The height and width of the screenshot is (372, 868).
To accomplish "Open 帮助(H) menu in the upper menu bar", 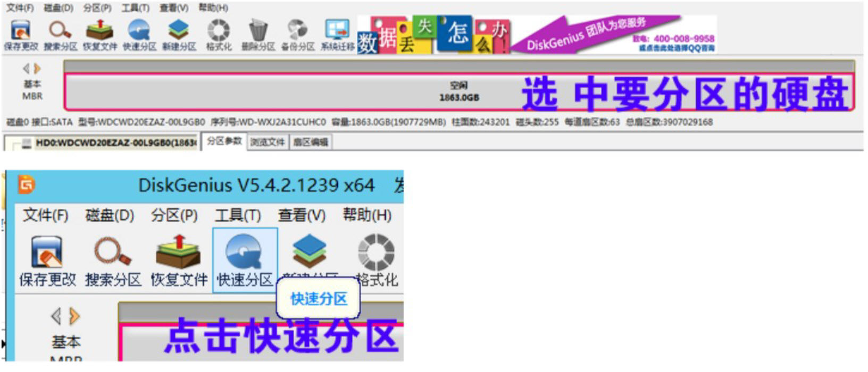I will tap(213, 8).
